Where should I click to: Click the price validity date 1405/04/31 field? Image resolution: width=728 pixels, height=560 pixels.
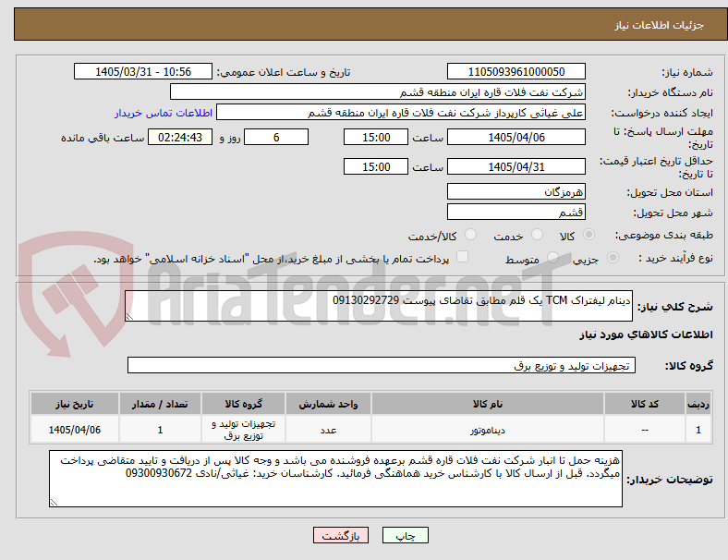pyautogui.click(x=516, y=166)
